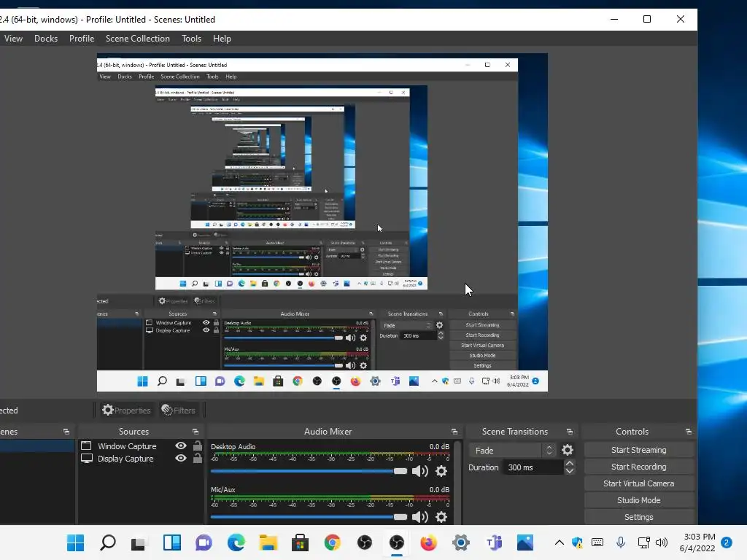Open the Fade transition dropdown
The height and width of the screenshot is (560, 747).
click(x=512, y=451)
